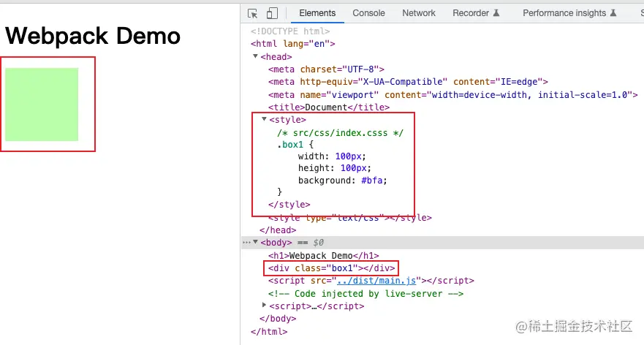The height and width of the screenshot is (345, 644).
Task: Activate the inspect element picker icon
Action: point(253,13)
